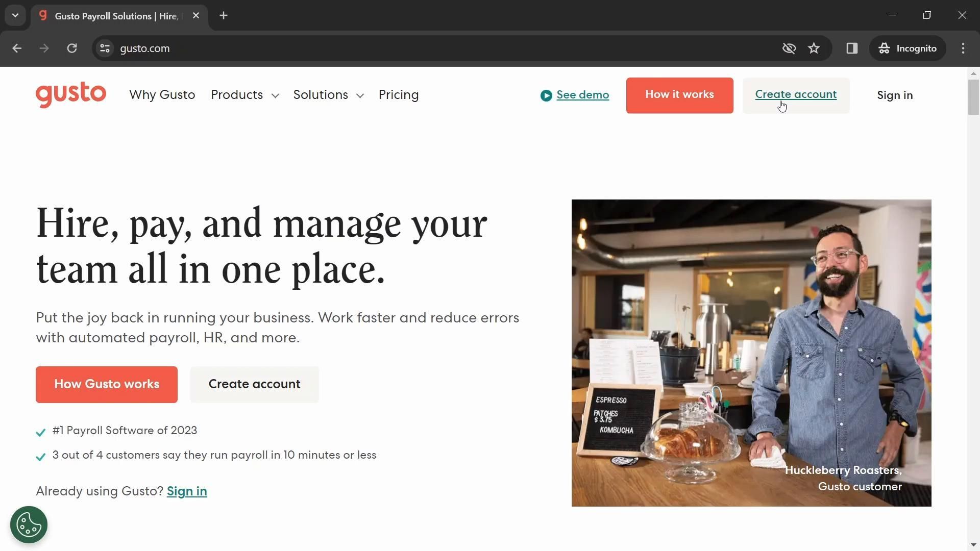Viewport: 980px width, 551px height.
Task: Open the browser side panel icon
Action: [851, 48]
